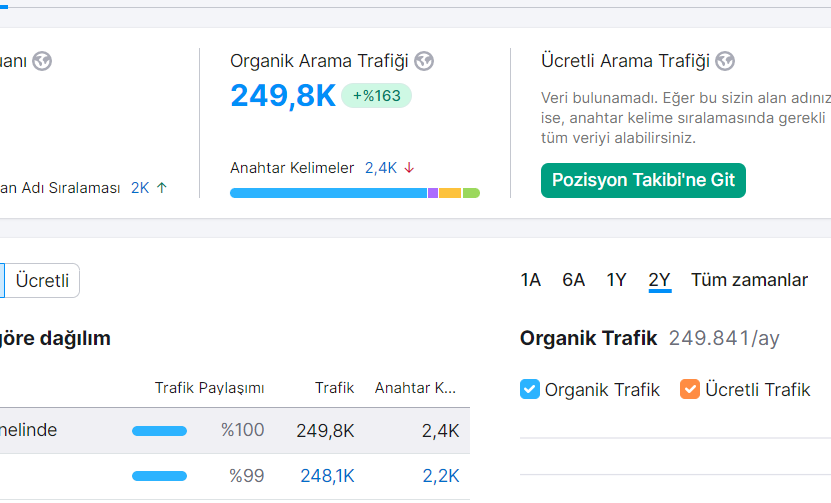Click the Organik Trafik chart heading
The height and width of the screenshot is (503, 831).
pyautogui.click(x=589, y=338)
